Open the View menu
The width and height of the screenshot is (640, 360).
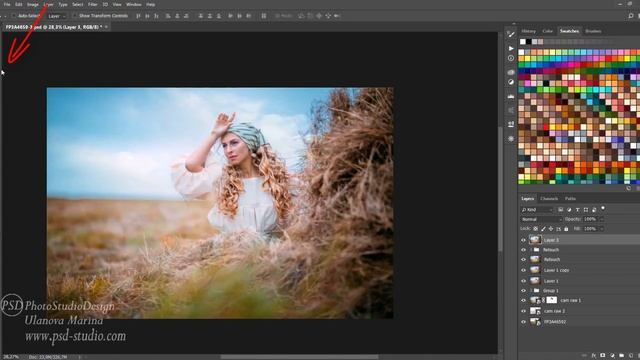(117, 4)
